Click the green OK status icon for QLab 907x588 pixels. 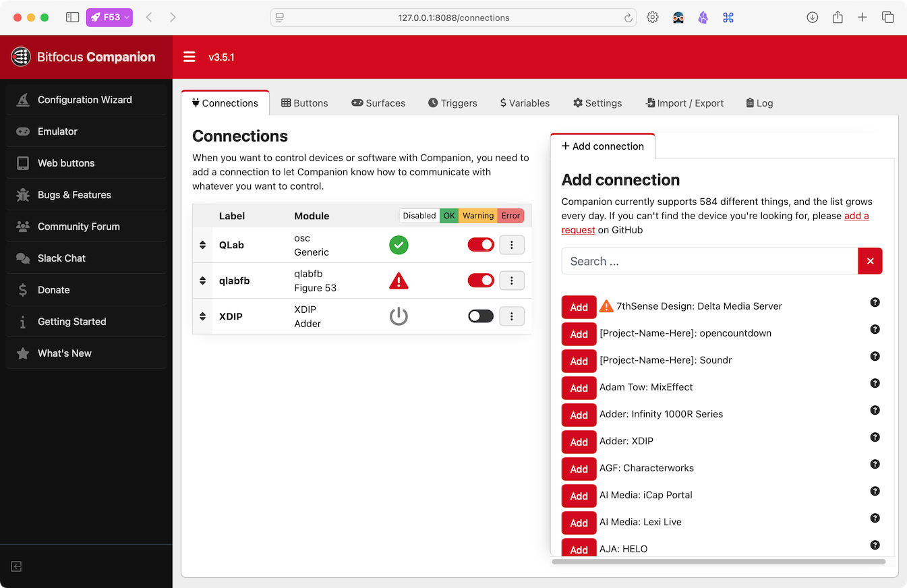click(399, 245)
